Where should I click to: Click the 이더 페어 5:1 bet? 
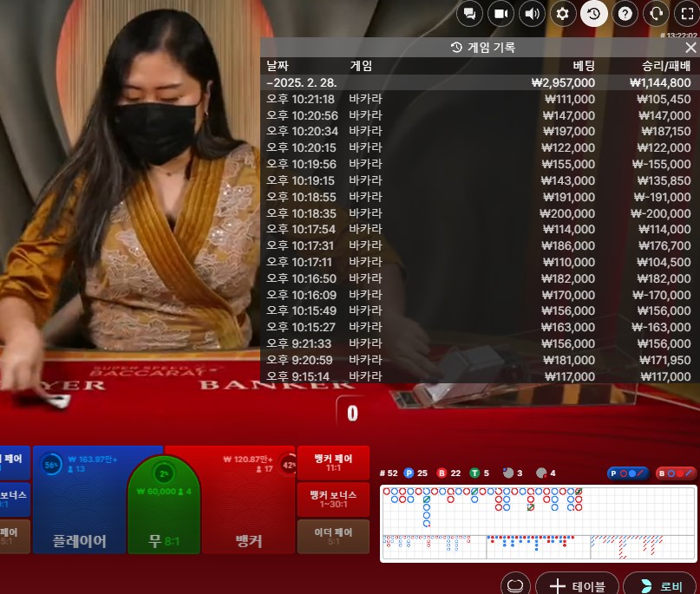pos(333,536)
